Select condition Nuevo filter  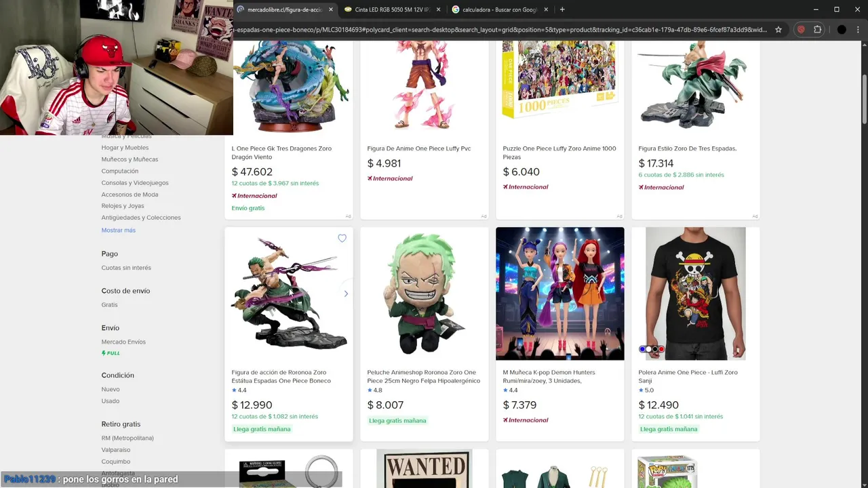111,389
